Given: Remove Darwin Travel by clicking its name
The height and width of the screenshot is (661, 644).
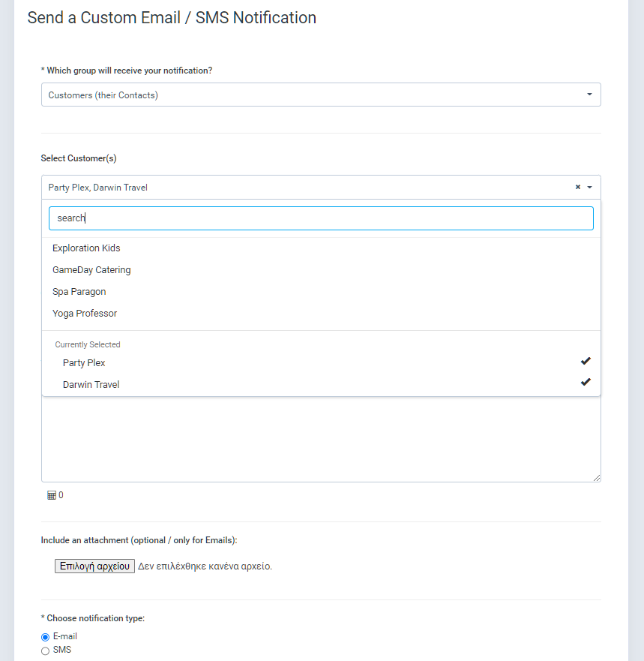Looking at the screenshot, I should 91,385.
